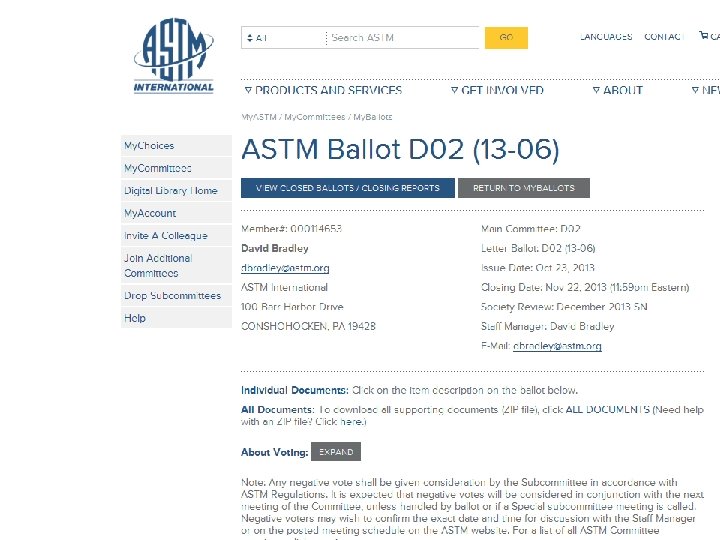Click View Closed Ballots / Closing Reports
The height and width of the screenshot is (540, 720).
(x=347, y=188)
